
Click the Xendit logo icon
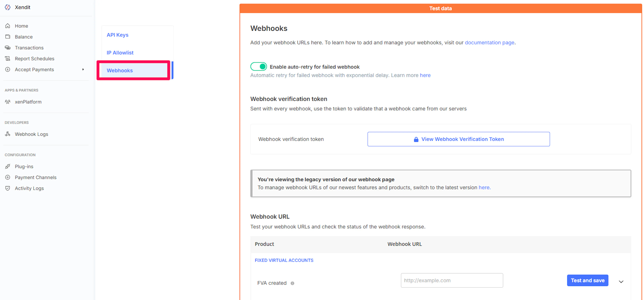(8, 7)
